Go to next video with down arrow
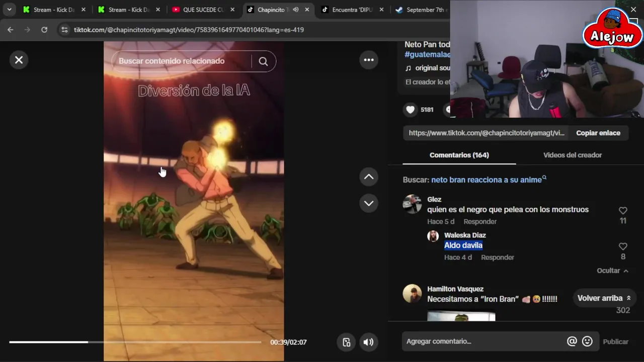Image resolution: width=644 pixels, height=362 pixels. click(369, 203)
